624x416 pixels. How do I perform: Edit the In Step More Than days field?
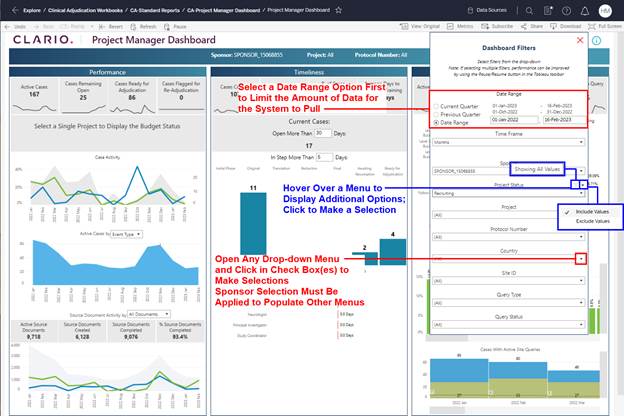(x=324, y=157)
